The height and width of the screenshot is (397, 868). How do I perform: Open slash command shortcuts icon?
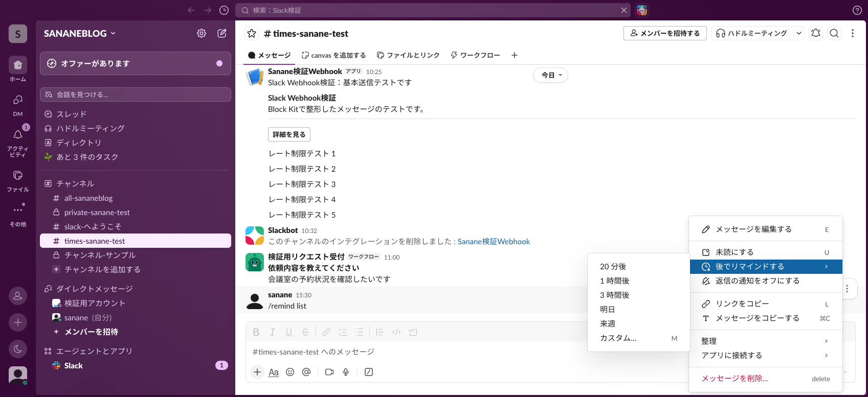click(369, 372)
